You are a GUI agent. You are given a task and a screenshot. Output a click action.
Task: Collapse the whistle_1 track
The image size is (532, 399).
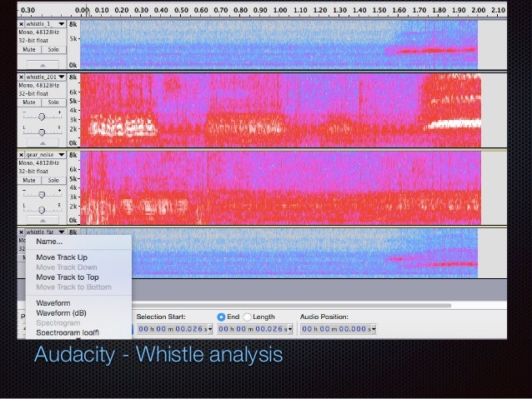tap(43, 65)
